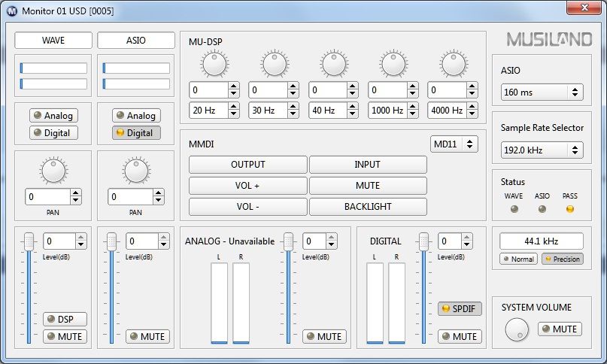Viewport: 607px width, 364px height.
Task: Select the WAVE channel header
Action: pyautogui.click(x=53, y=40)
